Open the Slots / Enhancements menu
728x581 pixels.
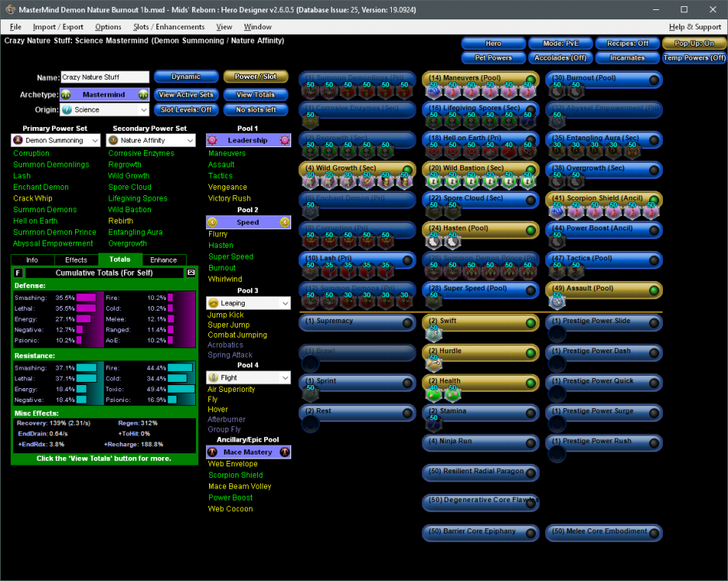pyautogui.click(x=168, y=27)
